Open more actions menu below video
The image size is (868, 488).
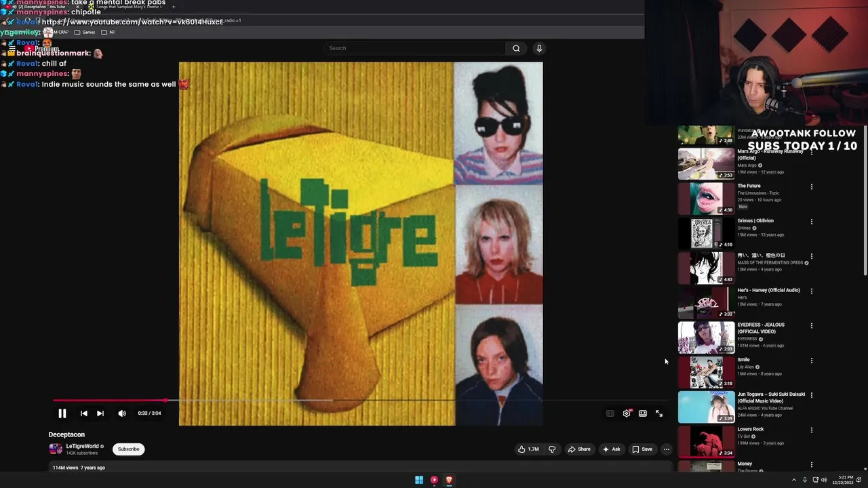tap(666, 449)
